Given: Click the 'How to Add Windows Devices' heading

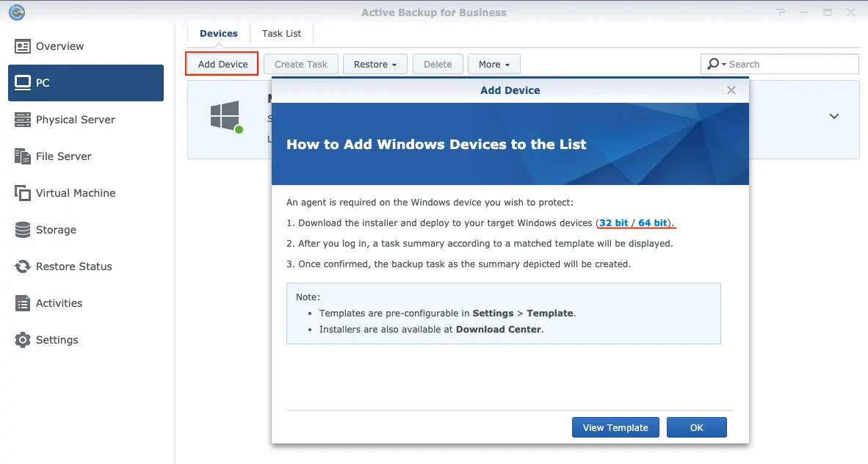Looking at the screenshot, I should (436, 145).
